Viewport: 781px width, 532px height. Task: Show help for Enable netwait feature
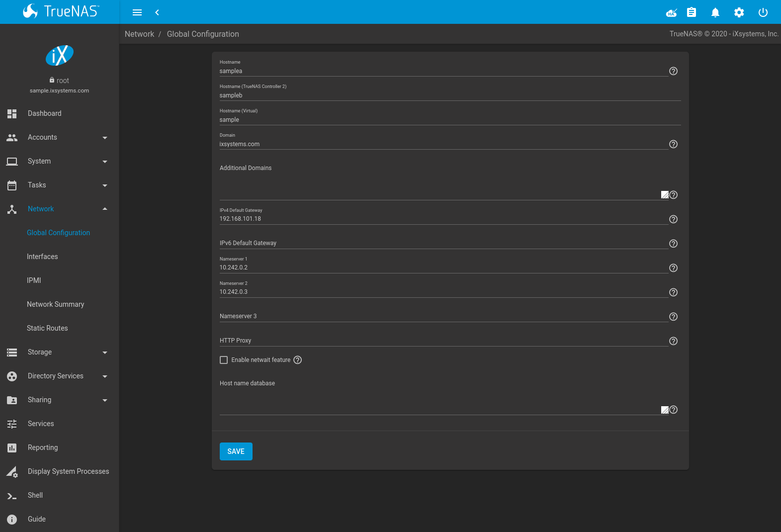click(x=297, y=360)
